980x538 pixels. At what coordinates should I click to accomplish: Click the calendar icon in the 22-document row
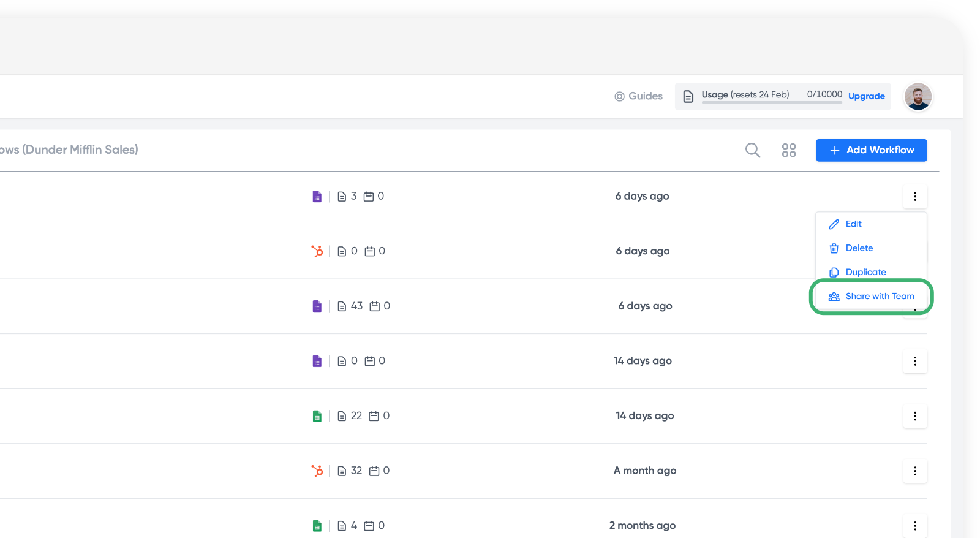pos(374,416)
